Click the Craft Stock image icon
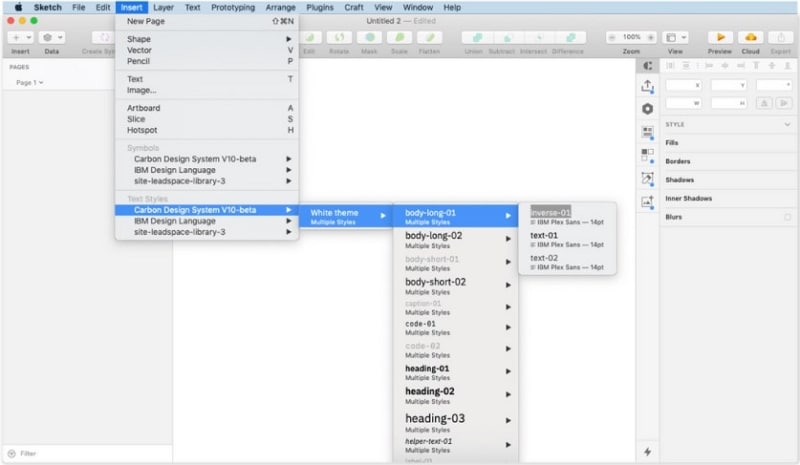Viewport: 800px width, 465px height. click(x=647, y=202)
